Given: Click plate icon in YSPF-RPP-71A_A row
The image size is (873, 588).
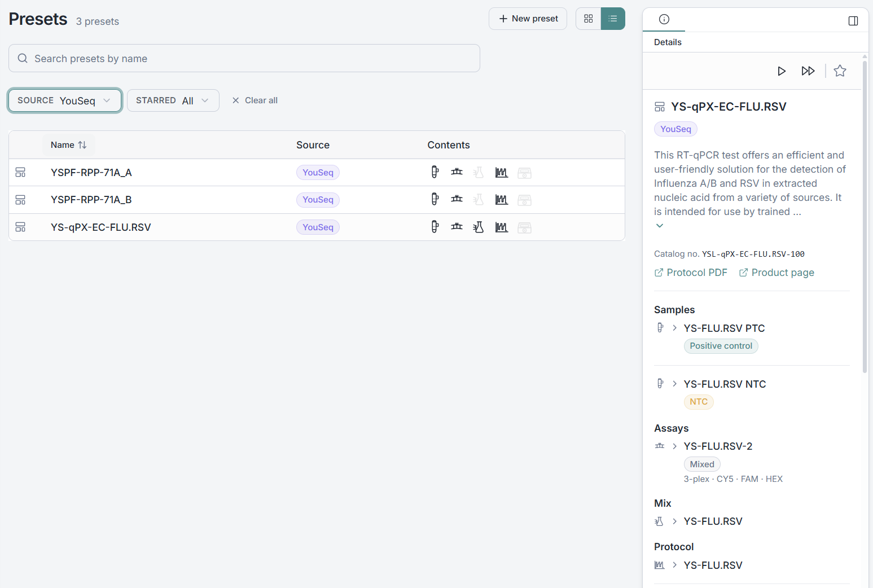Looking at the screenshot, I should point(525,173).
